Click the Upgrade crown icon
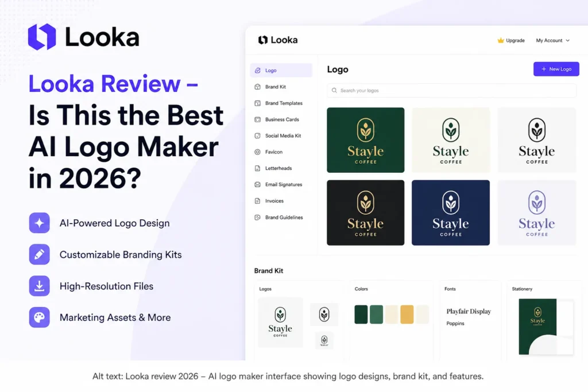 click(x=501, y=40)
